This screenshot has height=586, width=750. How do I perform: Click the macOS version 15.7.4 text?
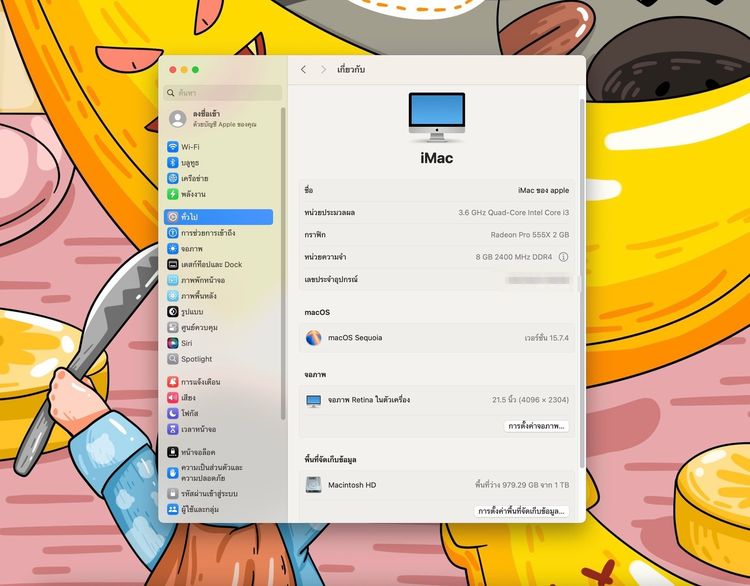tap(547, 338)
